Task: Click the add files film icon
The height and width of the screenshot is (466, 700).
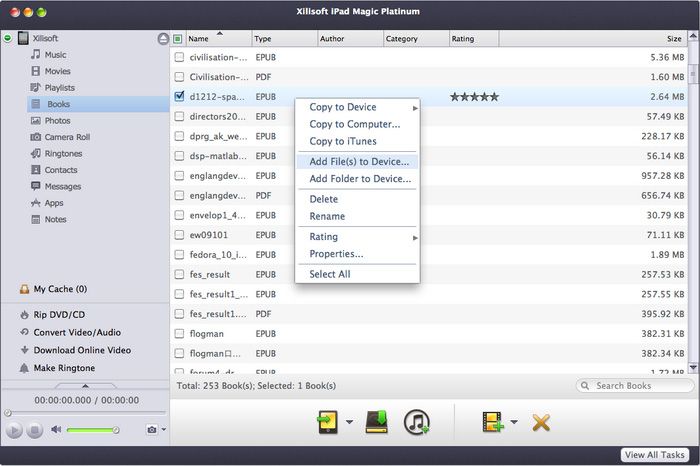Action: pyautogui.click(x=493, y=422)
